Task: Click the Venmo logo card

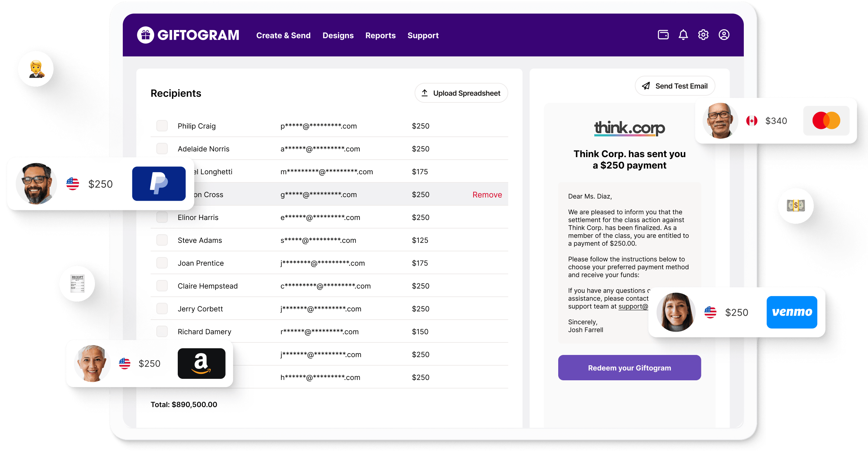Action: (x=792, y=312)
